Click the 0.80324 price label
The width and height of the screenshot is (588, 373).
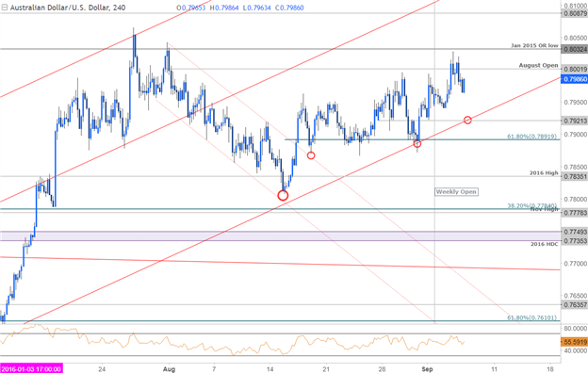pyautogui.click(x=575, y=49)
